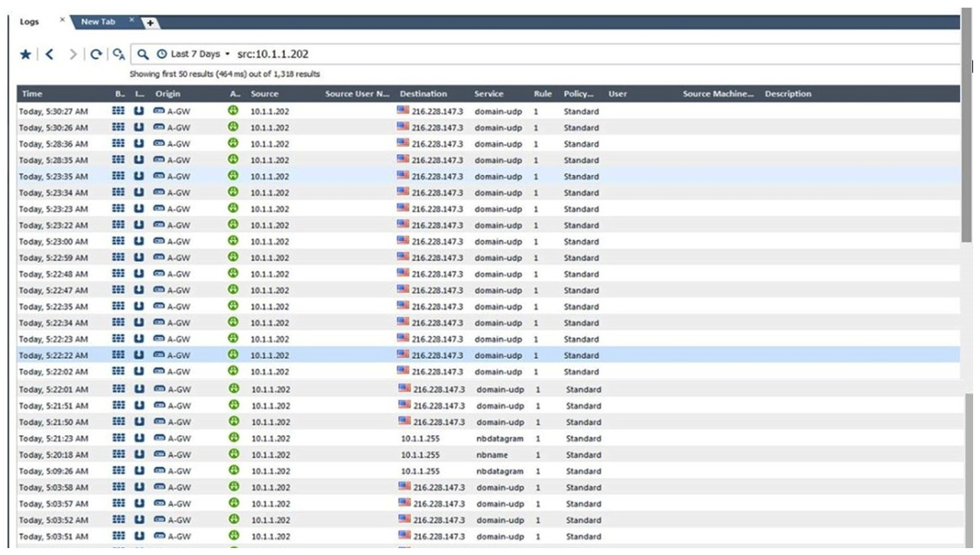Sort by the Source column header
980x555 pixels.
pos(264,94)
